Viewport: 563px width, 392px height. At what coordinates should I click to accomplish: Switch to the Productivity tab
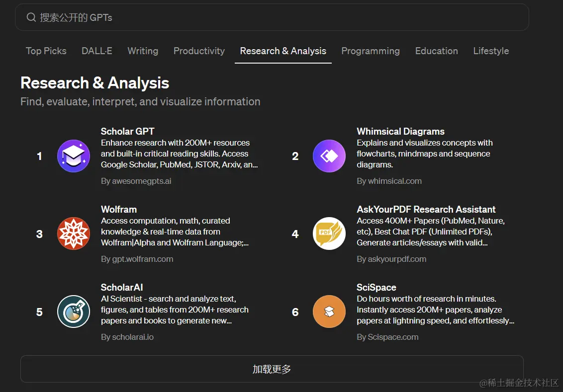pyautogui.click(x=199, y=51)
